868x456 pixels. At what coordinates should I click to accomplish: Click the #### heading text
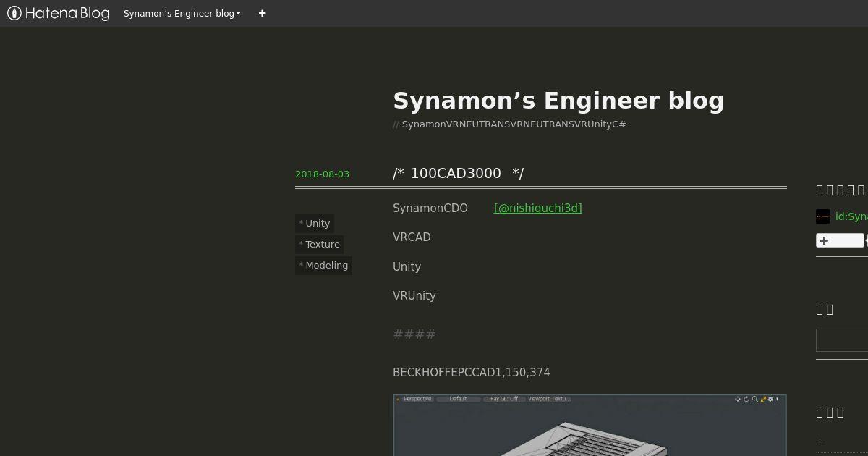click(x=414, y=334)
